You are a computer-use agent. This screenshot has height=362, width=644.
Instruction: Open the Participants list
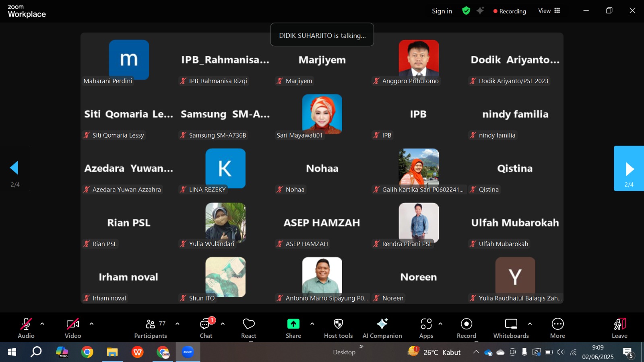pyautogui.click(x=151, y=327)
